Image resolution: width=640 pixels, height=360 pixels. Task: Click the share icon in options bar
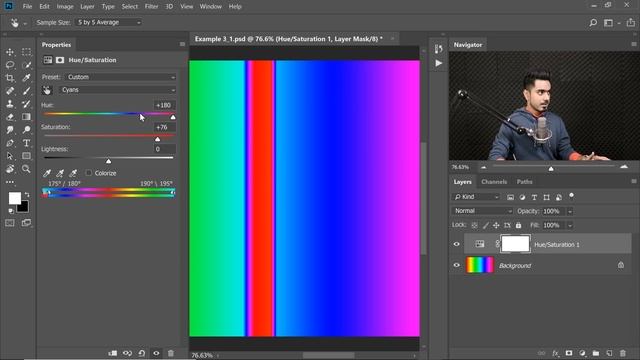631,22
